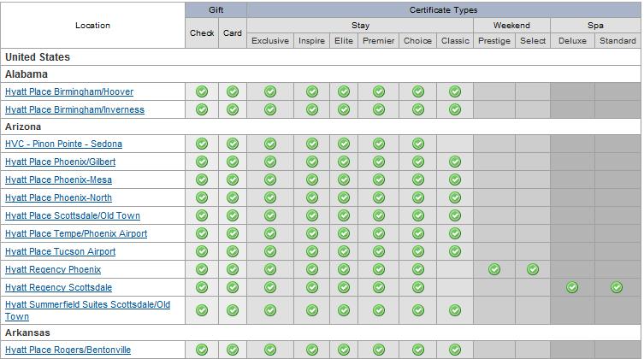Click Classic checkmark for Rogers/Bentonville
The height and width of the screenshot is (359, 644).
pyautogui.click(x=455, y=350)
